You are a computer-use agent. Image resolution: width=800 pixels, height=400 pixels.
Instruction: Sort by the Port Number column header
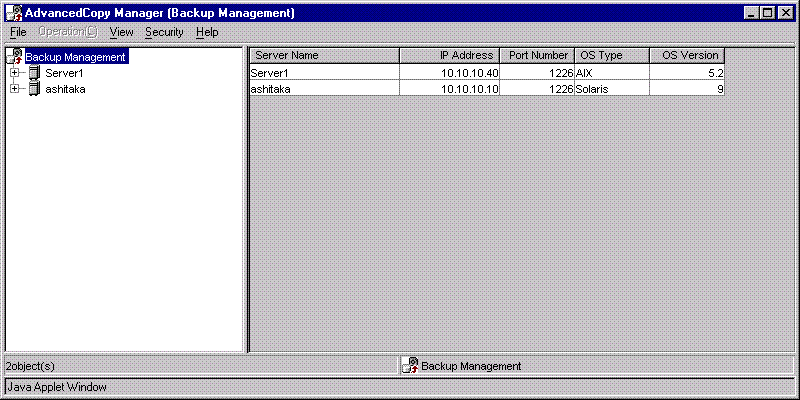[x=537, y=55]
